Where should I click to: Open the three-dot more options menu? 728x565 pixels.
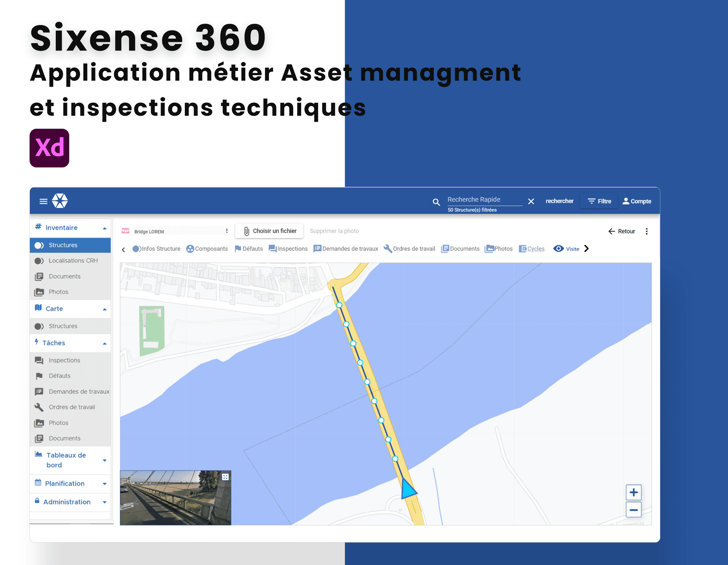click(647, 231)
